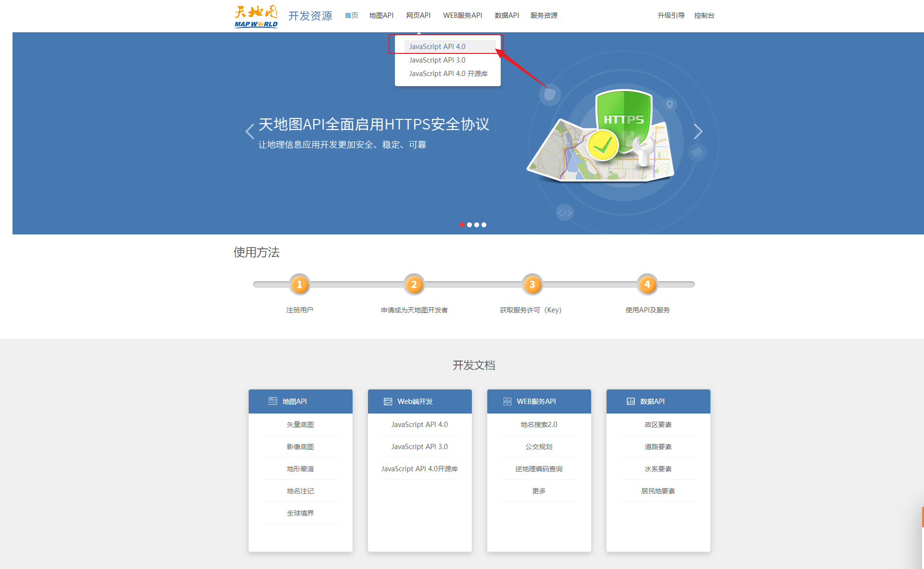Choose JavaScript API 4.0 开源库 from dropdown
Screen dimensions: 924x569
[448, 74]
